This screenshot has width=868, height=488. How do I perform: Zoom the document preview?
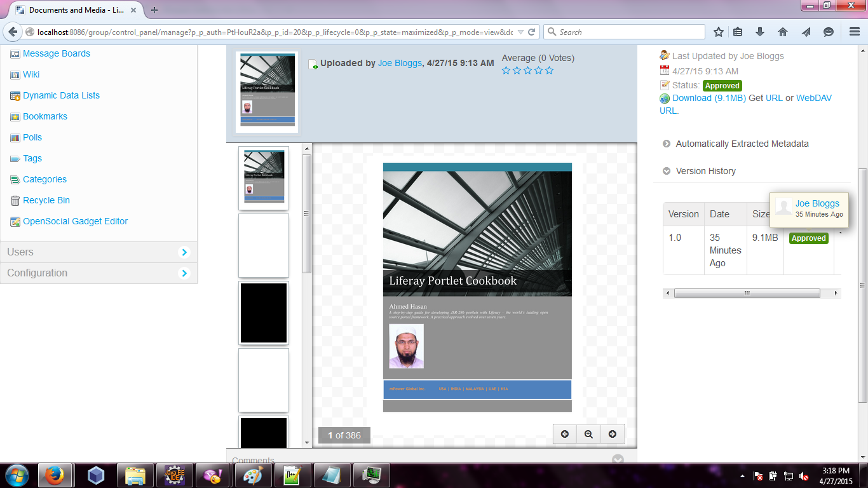click(588, 434)
